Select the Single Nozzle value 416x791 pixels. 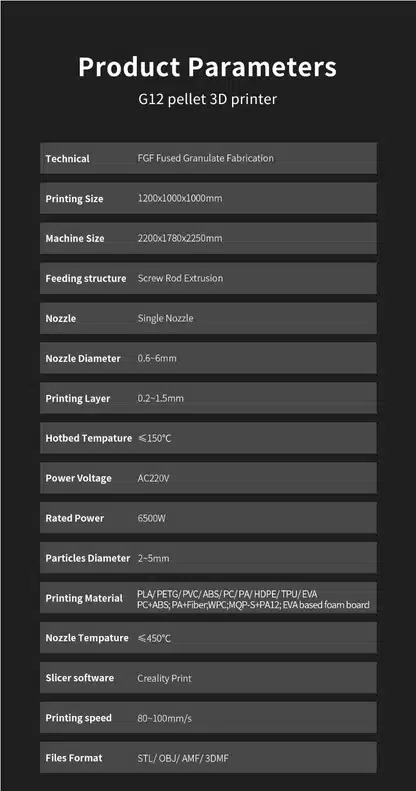pos(165,318)
